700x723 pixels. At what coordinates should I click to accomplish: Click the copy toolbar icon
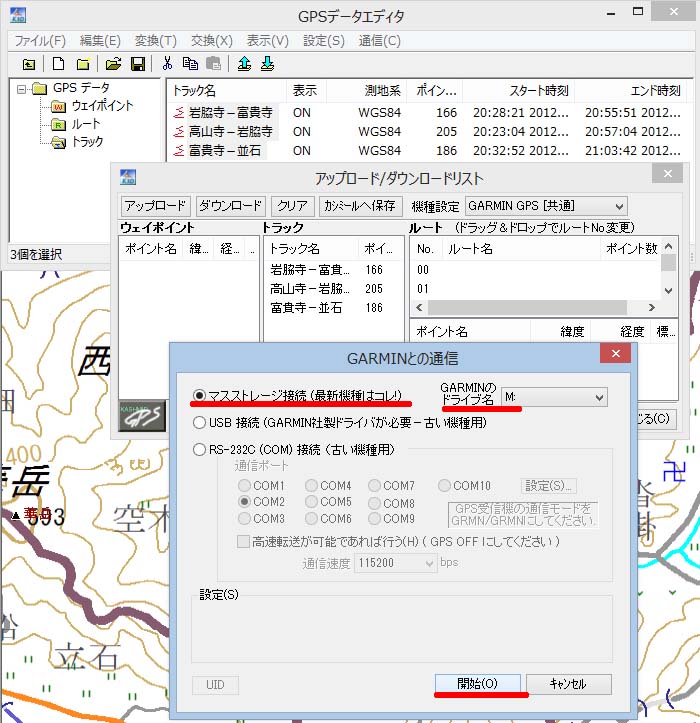click(x=190, y=63)
